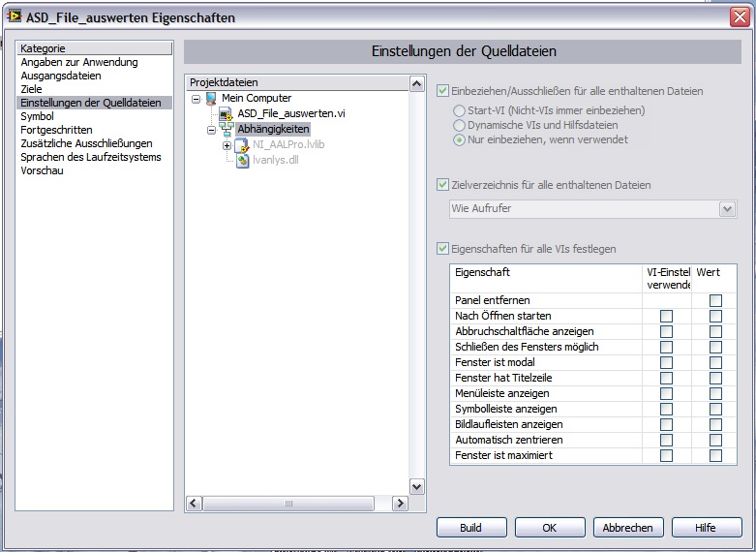Click the Fenster ist modal property label
This screenshot has width=756, height=552.
point(495,362)
